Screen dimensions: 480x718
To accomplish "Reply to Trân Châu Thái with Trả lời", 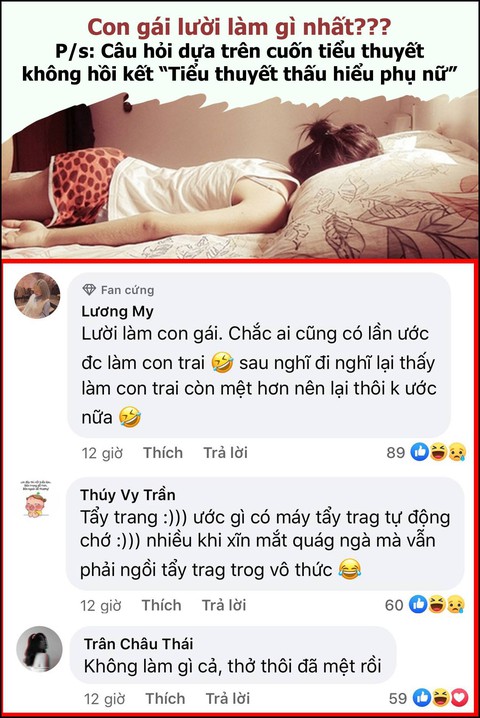I will (x=228, y=698).
